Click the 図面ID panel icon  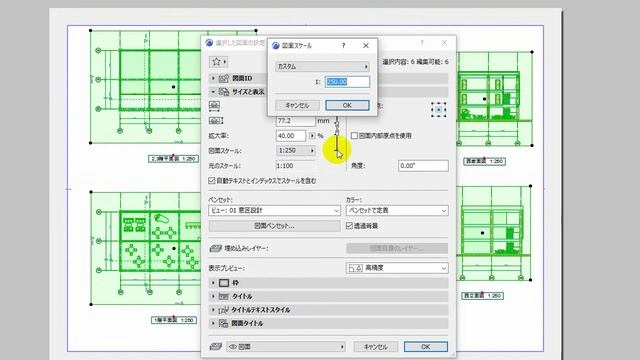tap(224, 78)
